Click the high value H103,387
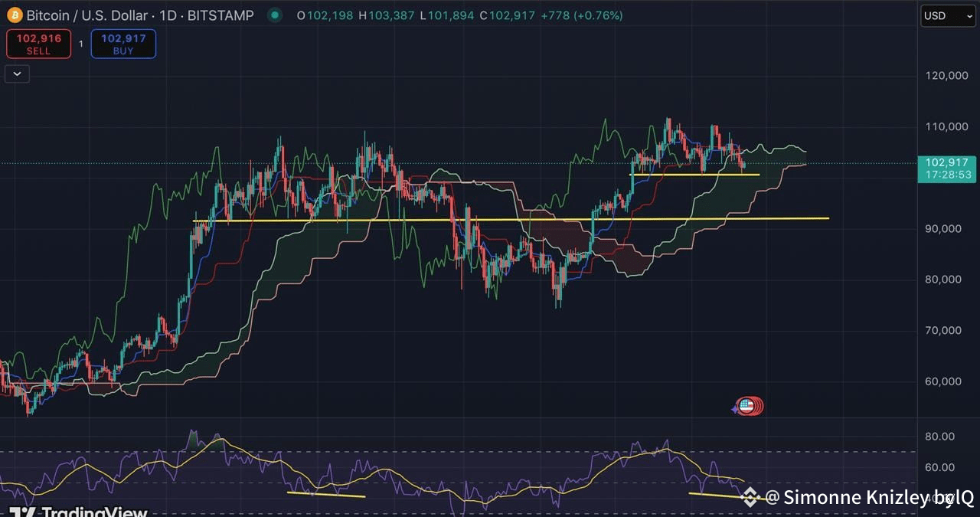The height and width of the screenshot is (517, 980). (386, 15)
